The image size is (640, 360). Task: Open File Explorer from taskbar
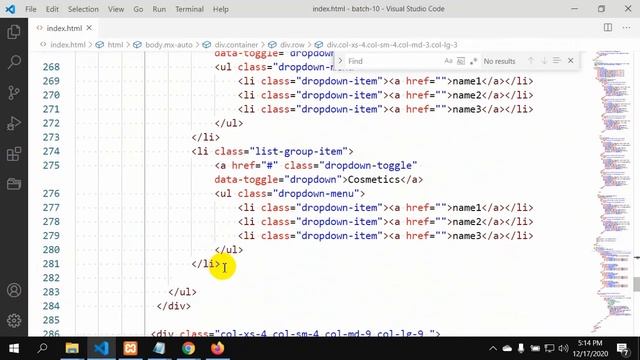click(72, 349)
